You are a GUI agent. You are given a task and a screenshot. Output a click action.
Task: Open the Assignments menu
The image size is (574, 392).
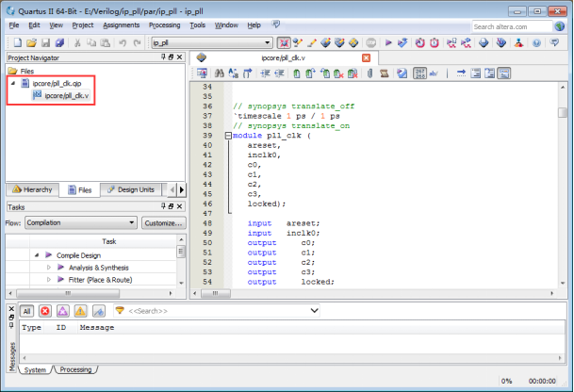[x=122, y=24]
